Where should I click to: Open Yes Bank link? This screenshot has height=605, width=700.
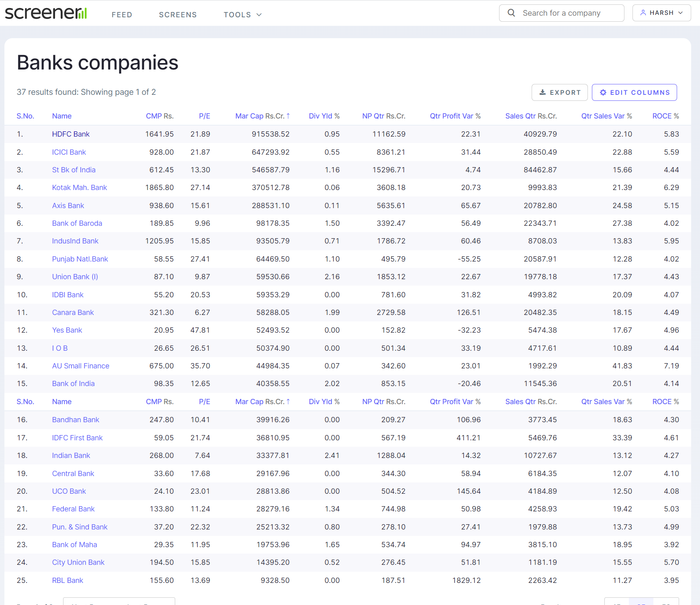click(67, 330)
